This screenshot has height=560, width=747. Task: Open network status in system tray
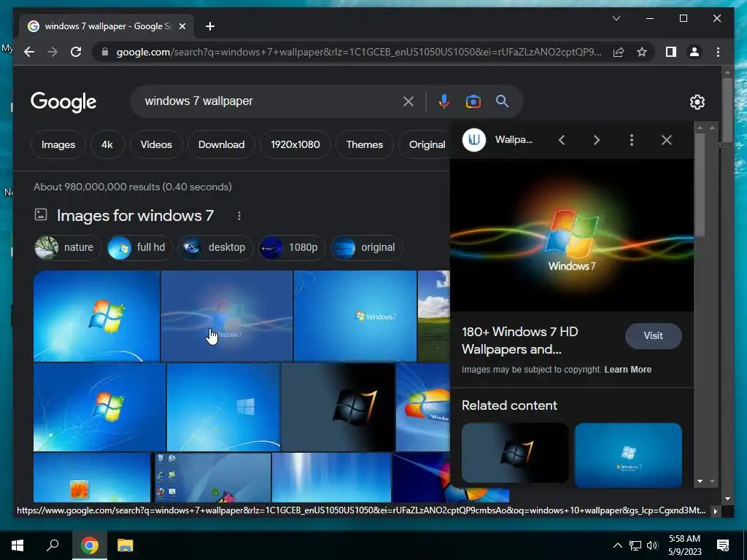[x=635, y=545]
